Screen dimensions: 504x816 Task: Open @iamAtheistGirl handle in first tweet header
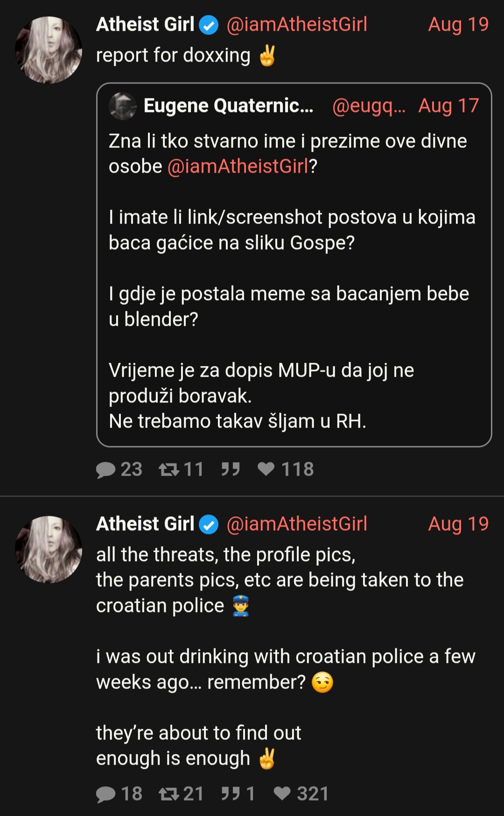pyautogui.click(x=297, y=24)
